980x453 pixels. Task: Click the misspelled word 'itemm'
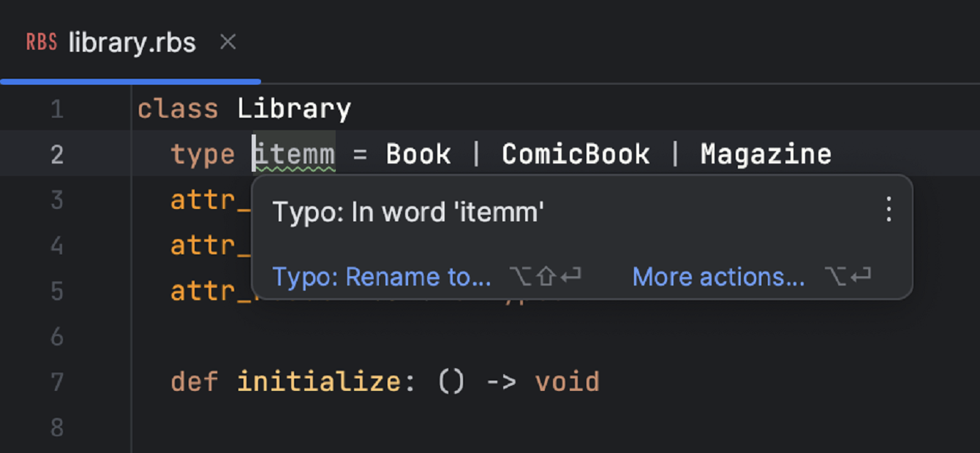[x=295, y=154]
